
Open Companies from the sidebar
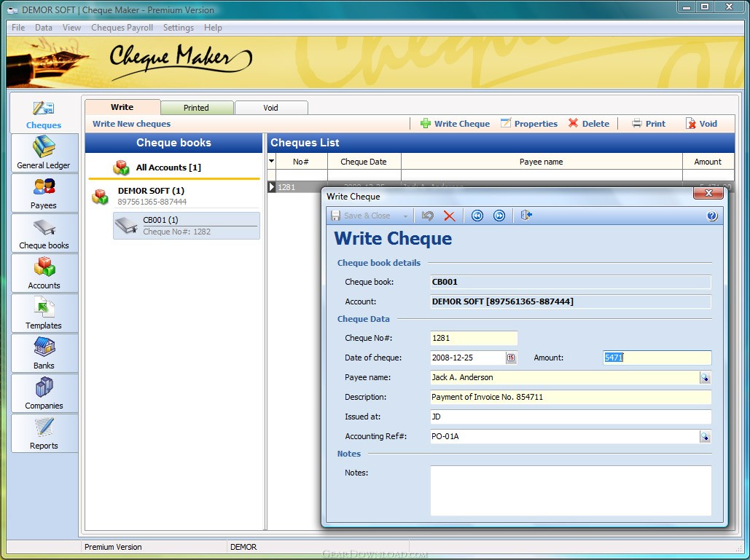44,394
